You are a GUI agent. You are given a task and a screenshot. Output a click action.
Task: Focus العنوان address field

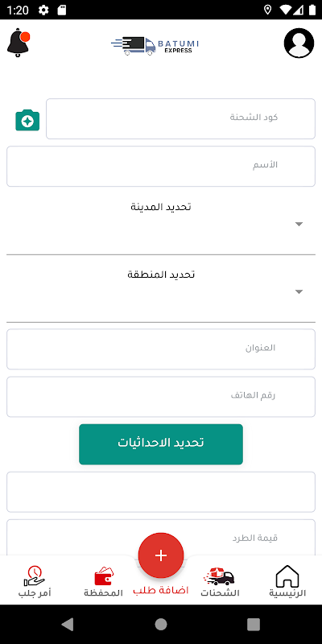pyautogui.click(x=161, y=349)
